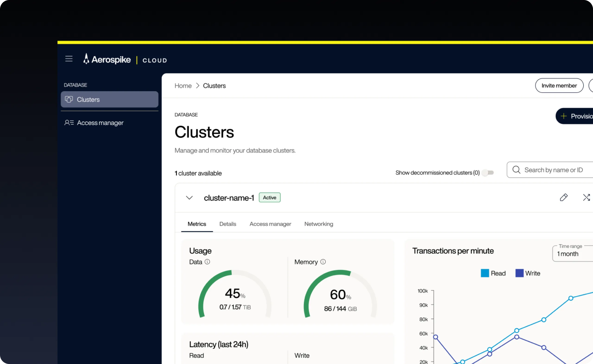Click the 'Usage' heading
Screen dimensions: 593x364
(x=200, y=251)
